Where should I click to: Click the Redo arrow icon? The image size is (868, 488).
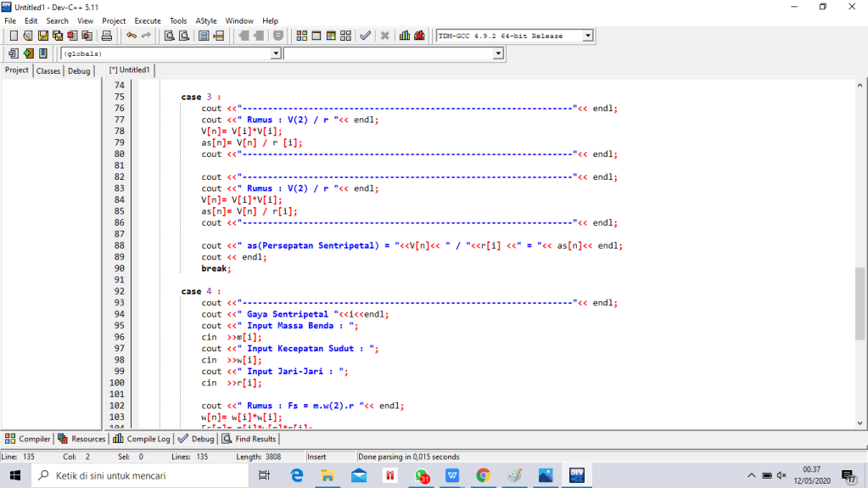click(x=146, y=36)
